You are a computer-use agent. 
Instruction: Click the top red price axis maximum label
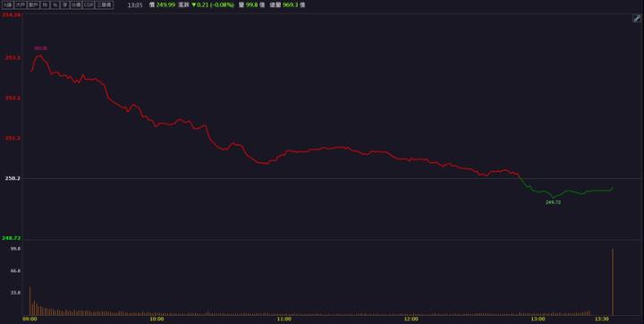pyautogui.click(x=11, y=15)
